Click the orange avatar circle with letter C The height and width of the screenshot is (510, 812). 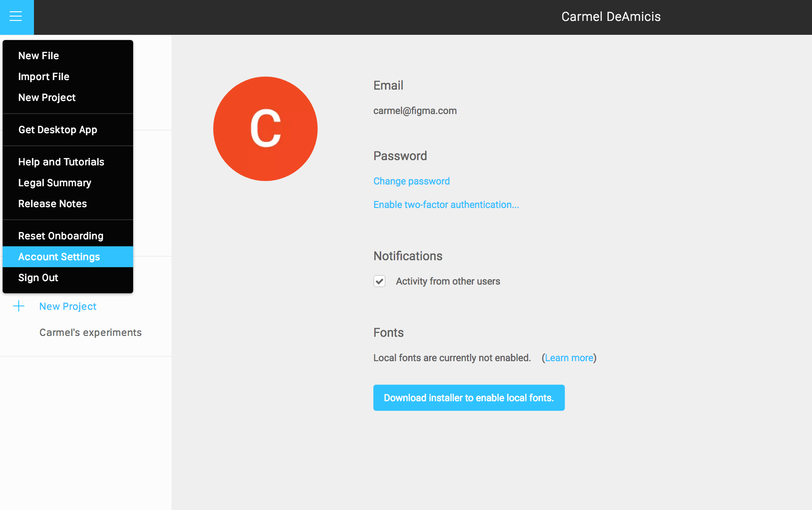click(265, 128)
